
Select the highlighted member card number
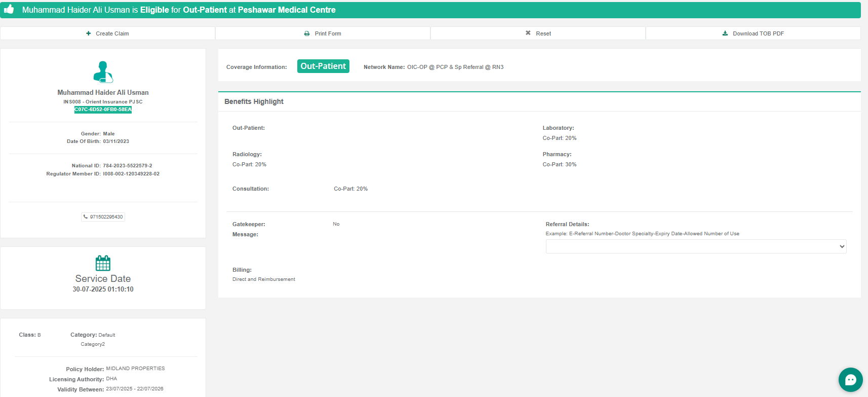click(x=103, y=110)
